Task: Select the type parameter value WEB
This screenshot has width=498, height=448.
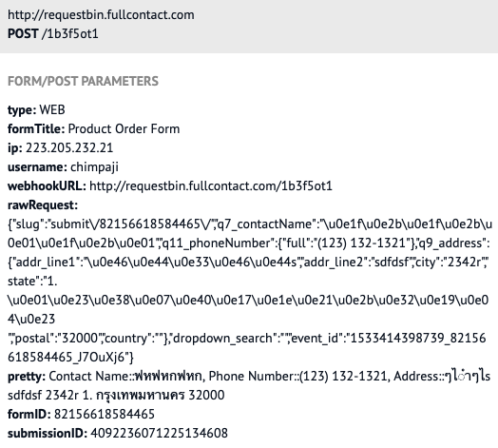Action: pyautogui.click(x=52, y=110)
